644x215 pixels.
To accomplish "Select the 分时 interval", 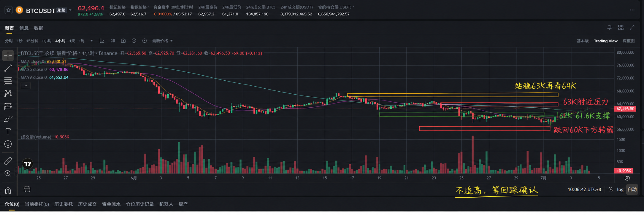I will 9,41.
